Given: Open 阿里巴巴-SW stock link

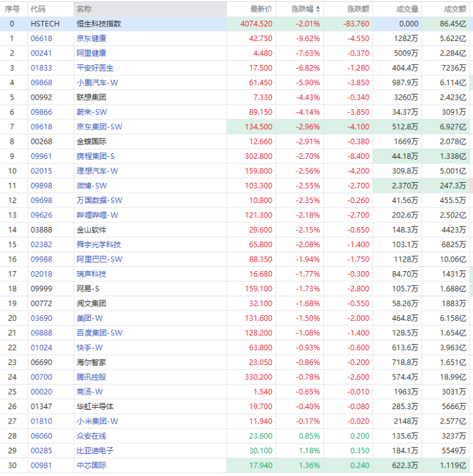Looking at the screenshot, I should [99, 259].
